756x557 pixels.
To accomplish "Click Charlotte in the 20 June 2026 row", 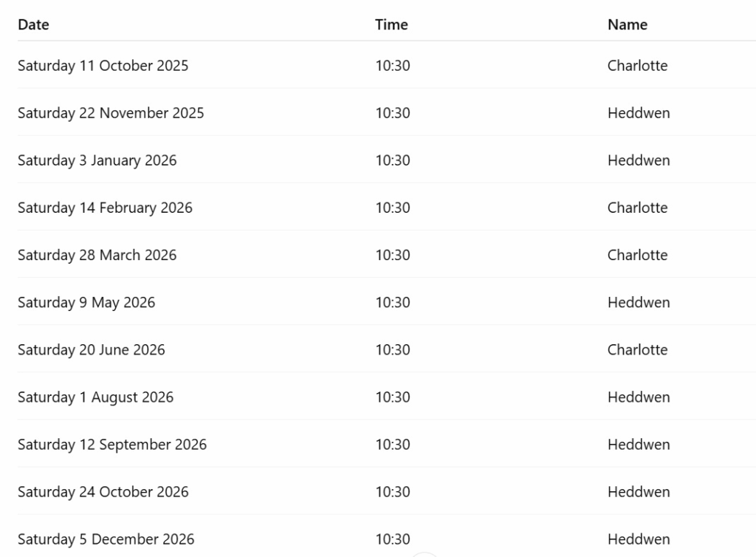I will (x=637, y=349).
